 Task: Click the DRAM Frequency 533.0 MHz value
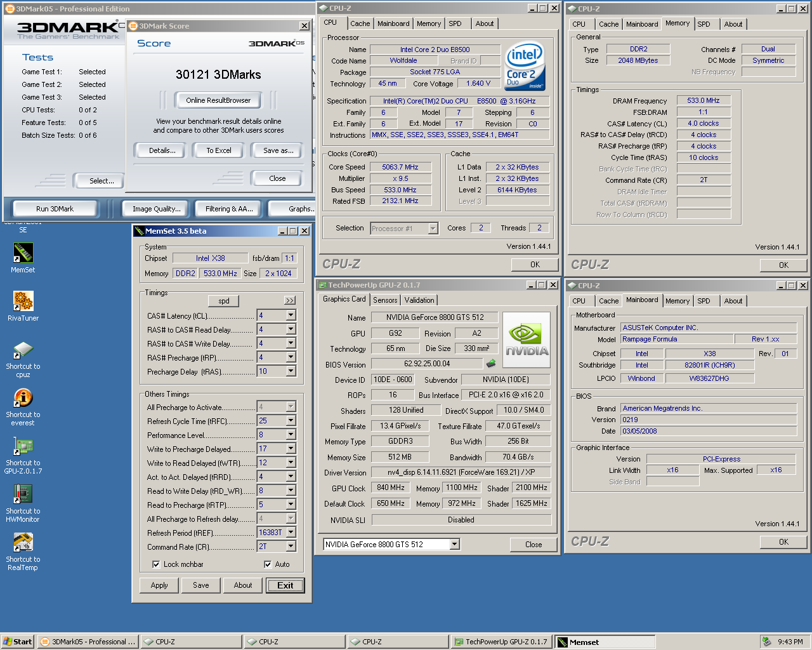click(704, 100)
